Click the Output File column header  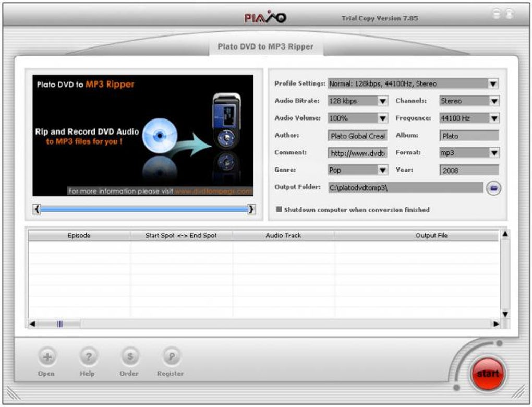(417, 235)
